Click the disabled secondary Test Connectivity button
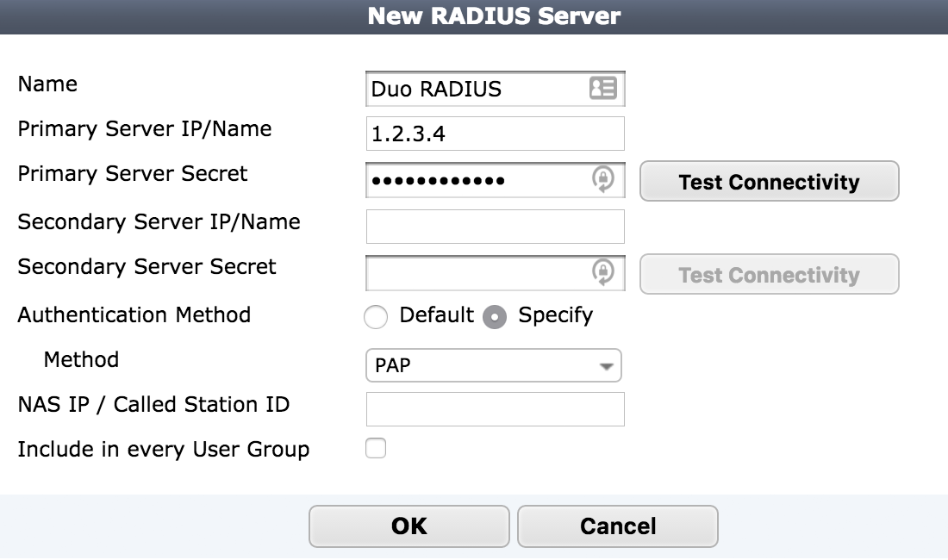Screen dimensions: 948x560 tap(769, 275)
